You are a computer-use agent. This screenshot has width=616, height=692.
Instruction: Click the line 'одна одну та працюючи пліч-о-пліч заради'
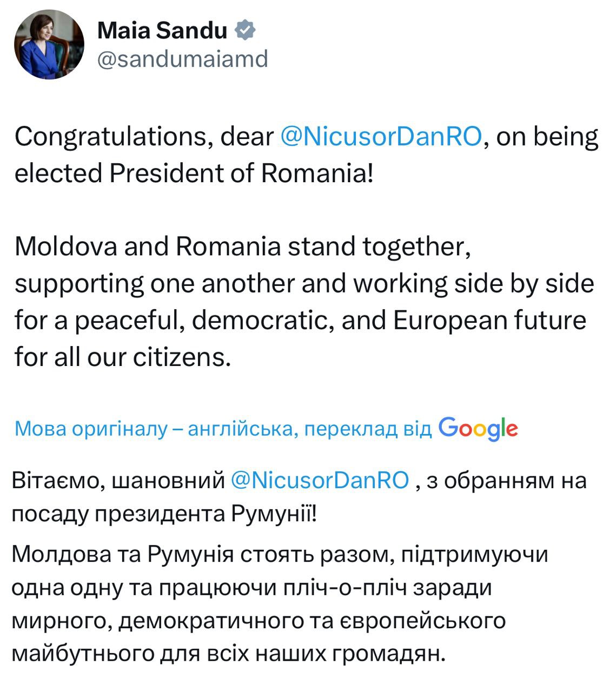(x=251, y=588)
